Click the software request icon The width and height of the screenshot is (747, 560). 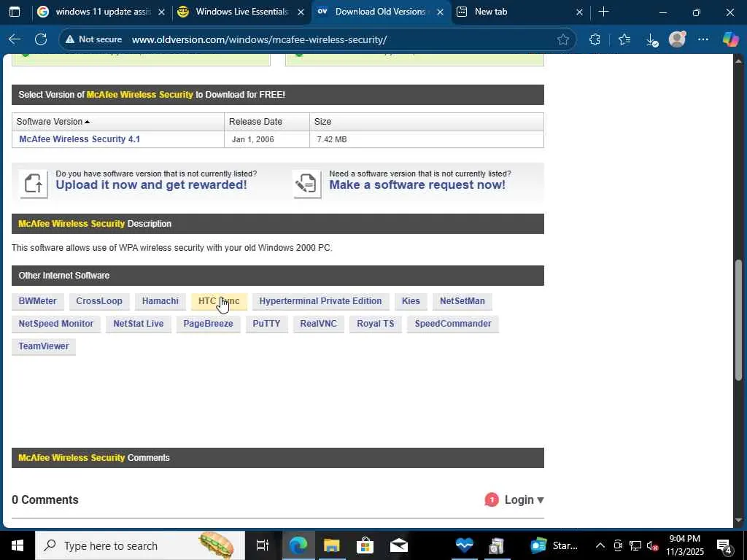307,184
